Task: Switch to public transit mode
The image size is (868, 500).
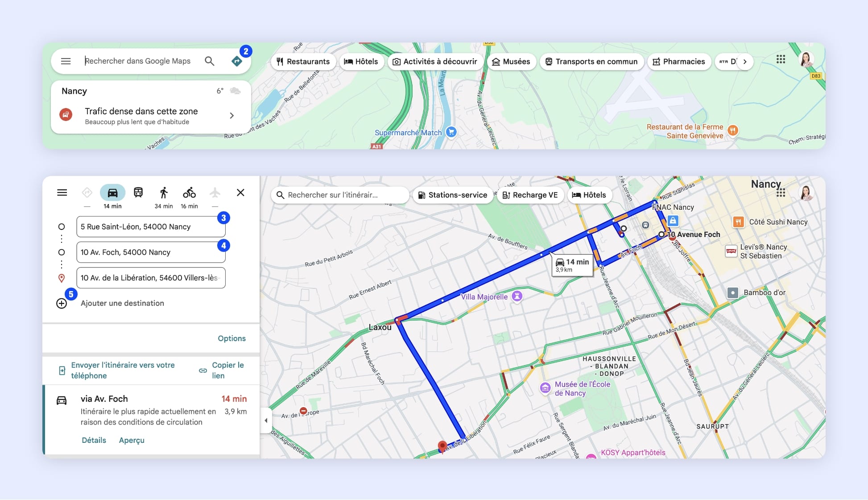Action: [x=138, y=192]
